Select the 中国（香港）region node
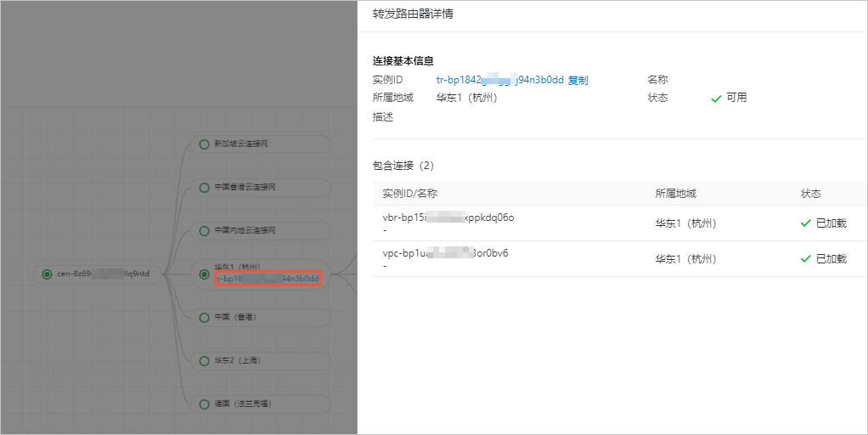Screen dimensions: 868x435 click(x=260, y=318)
